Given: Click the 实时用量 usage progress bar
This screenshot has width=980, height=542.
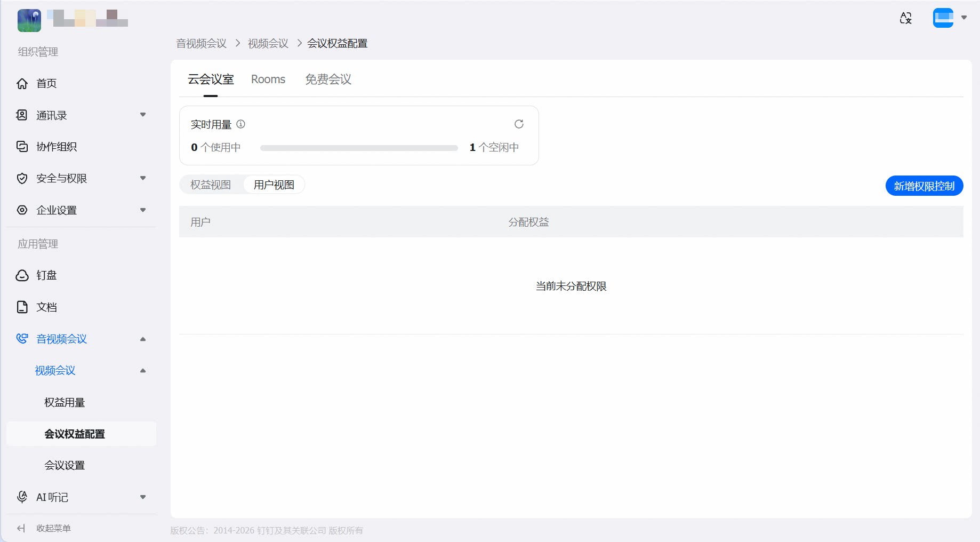Looking at the screenshot, I should pos(359,148).
